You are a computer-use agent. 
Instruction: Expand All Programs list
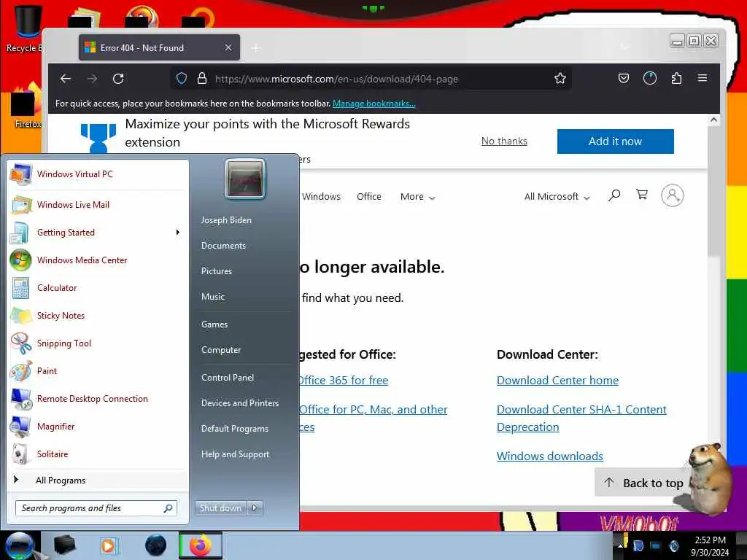click(x=97, y=480)
